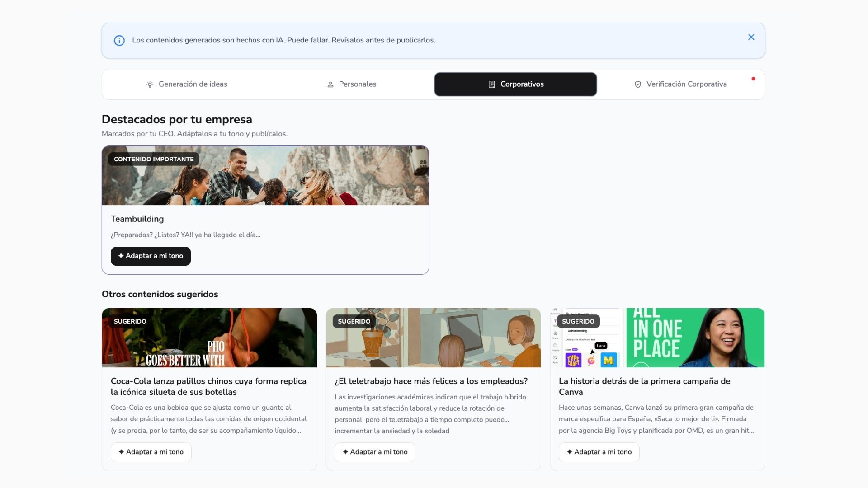Click the Coca-Cola article description text
868x488 pixels.
pos(209,419)
